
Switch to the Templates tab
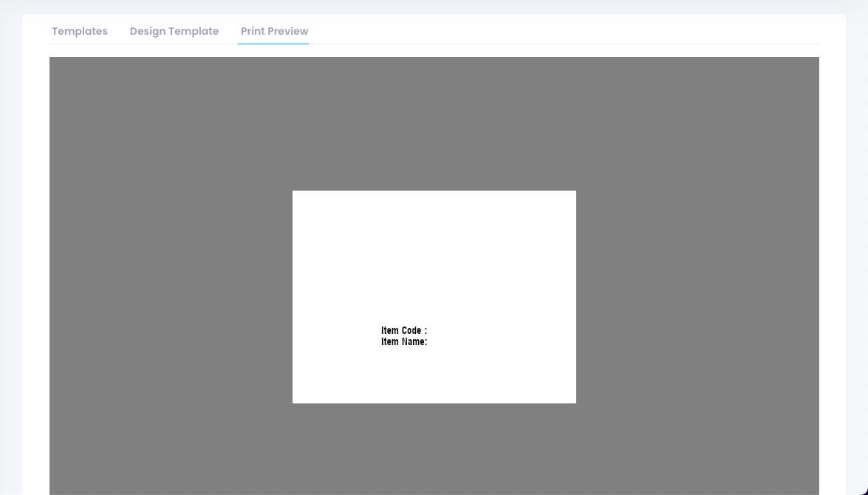(x=80, y=31)
